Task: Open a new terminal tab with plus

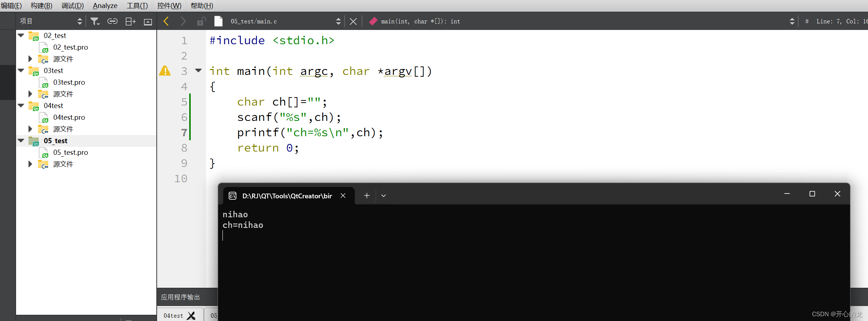Action: pos(367,196)
